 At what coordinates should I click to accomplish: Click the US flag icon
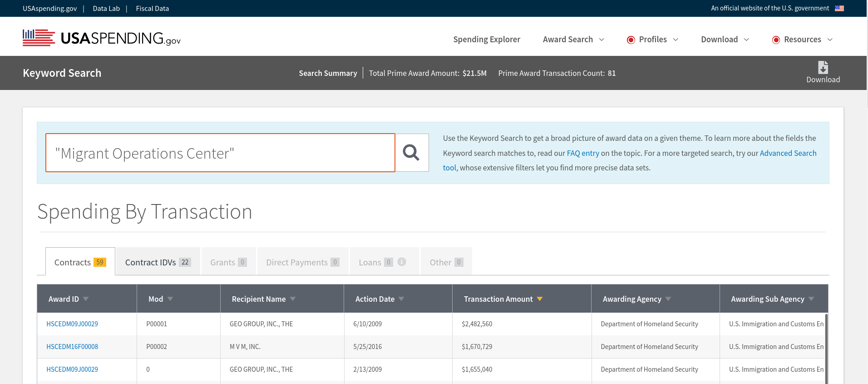(x=839, y=8)
